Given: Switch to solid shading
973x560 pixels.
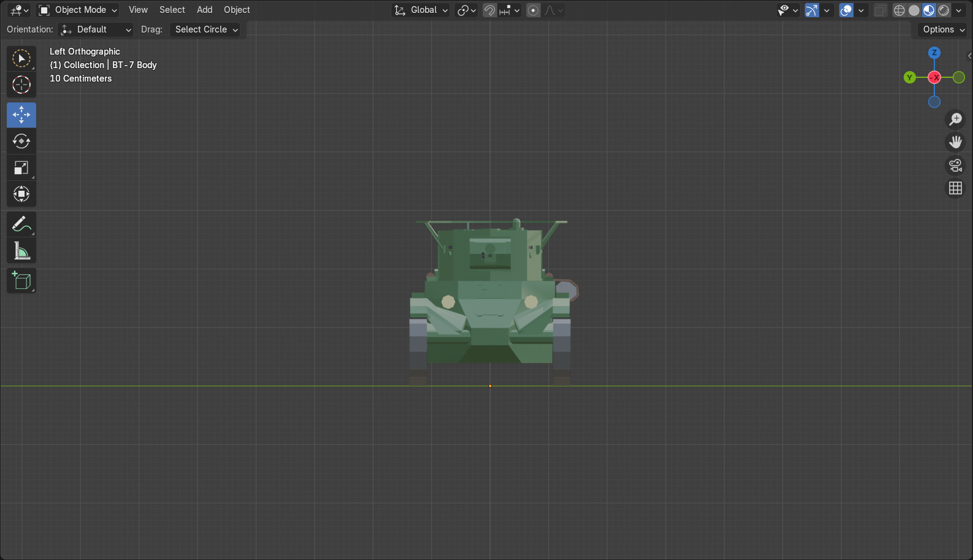Looking at the screenshot, I should [914, 10].
